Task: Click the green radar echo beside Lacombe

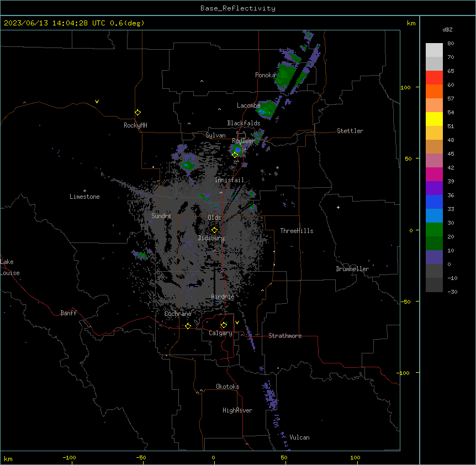Action: click(267, 109)
